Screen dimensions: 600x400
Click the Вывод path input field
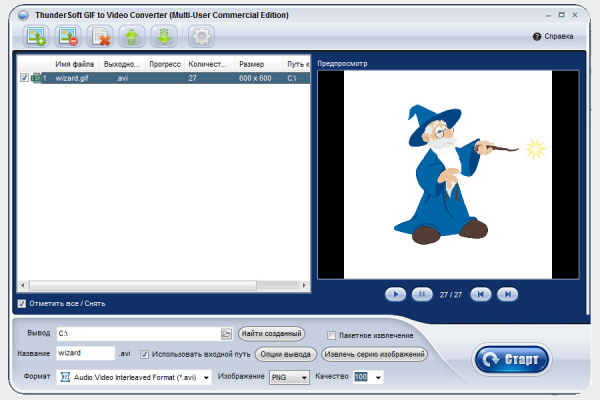tap(139, 334)
